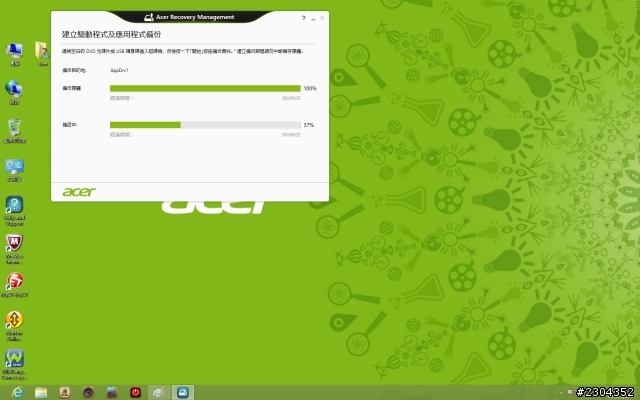Click the verification progress bar at 37%
The image size is (640, 400).
pyautogui.click(x=205, y=125)
